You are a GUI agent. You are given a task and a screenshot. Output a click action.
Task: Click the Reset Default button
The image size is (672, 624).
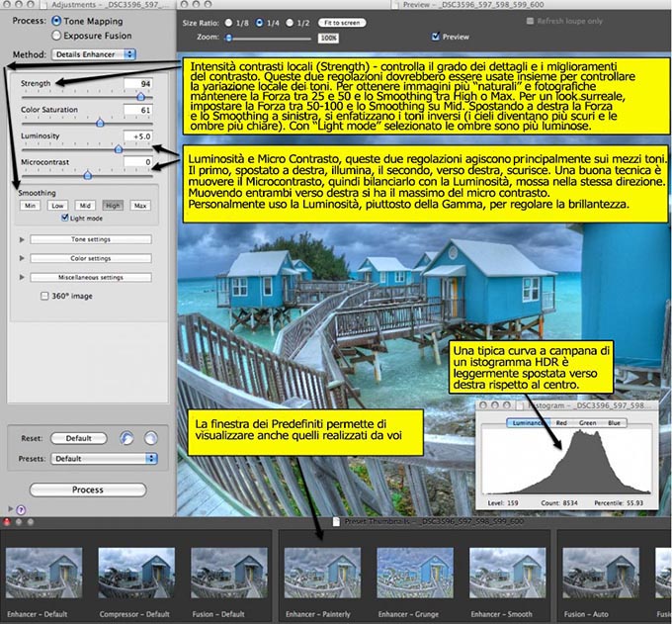(78, 438)
